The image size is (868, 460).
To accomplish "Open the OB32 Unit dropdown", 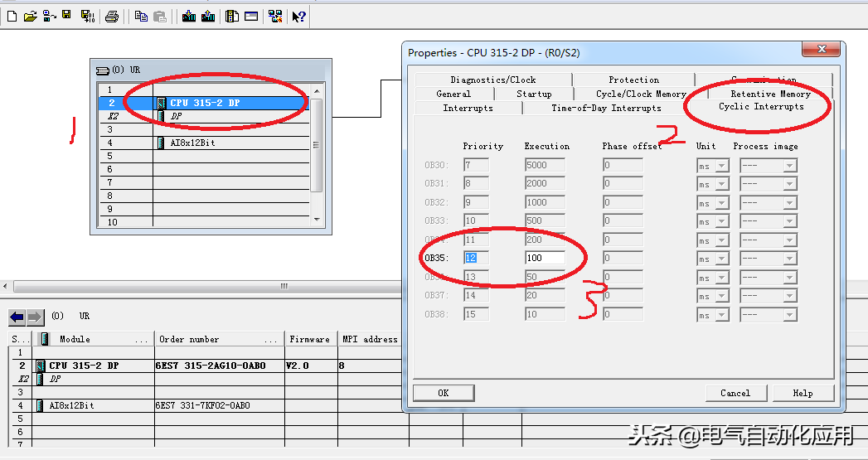I will point(722,203).
